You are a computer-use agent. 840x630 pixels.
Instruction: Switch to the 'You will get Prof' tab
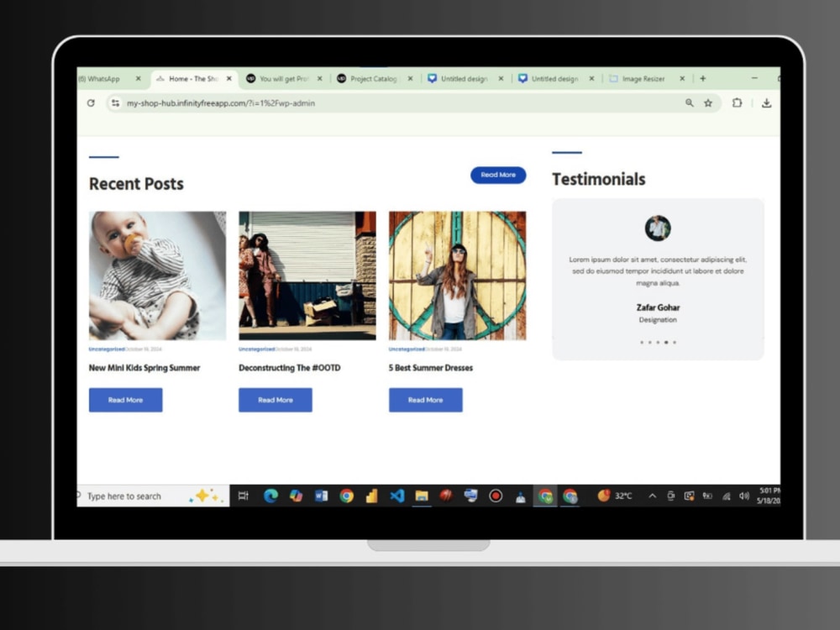point(284,79)
